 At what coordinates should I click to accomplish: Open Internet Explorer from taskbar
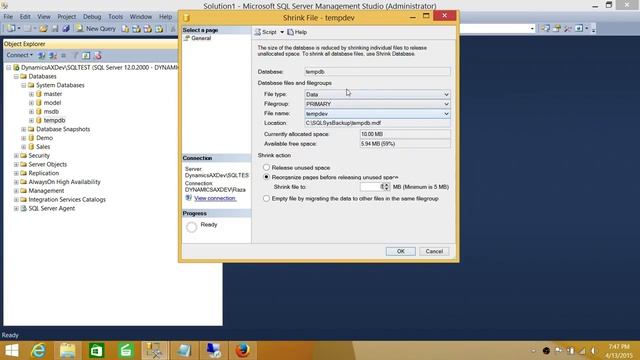39,351
